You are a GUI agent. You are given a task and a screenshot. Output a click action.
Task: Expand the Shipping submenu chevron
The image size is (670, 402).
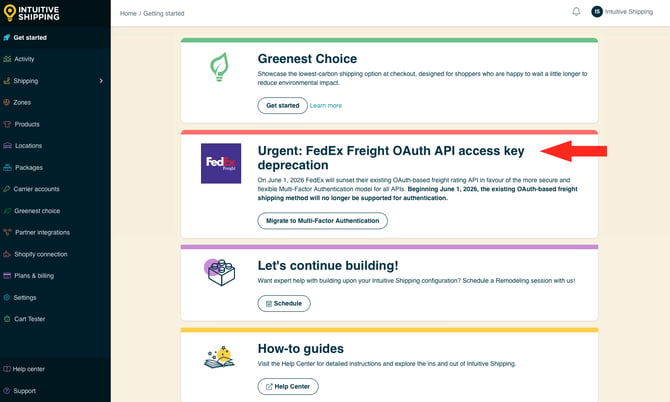(101, 81)
